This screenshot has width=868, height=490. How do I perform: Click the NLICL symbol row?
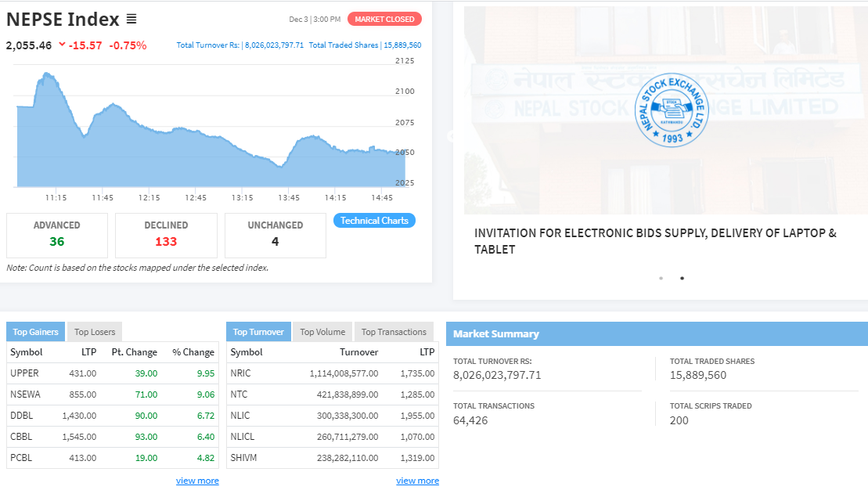tap(333, 436)
